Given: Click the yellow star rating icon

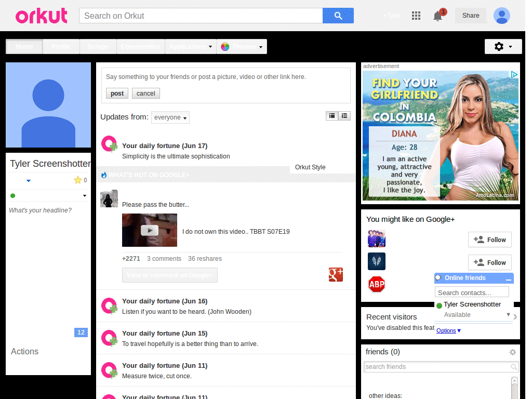Looking at the screenshot, I should click(78, 180).
